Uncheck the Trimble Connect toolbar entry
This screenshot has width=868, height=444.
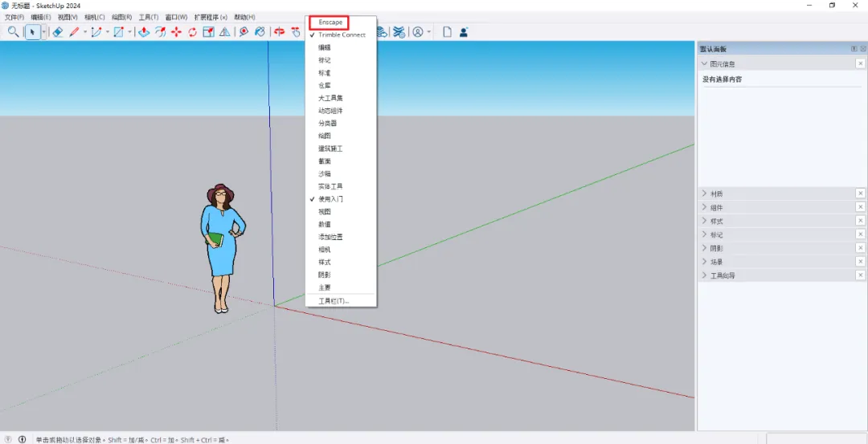point(341,35)
